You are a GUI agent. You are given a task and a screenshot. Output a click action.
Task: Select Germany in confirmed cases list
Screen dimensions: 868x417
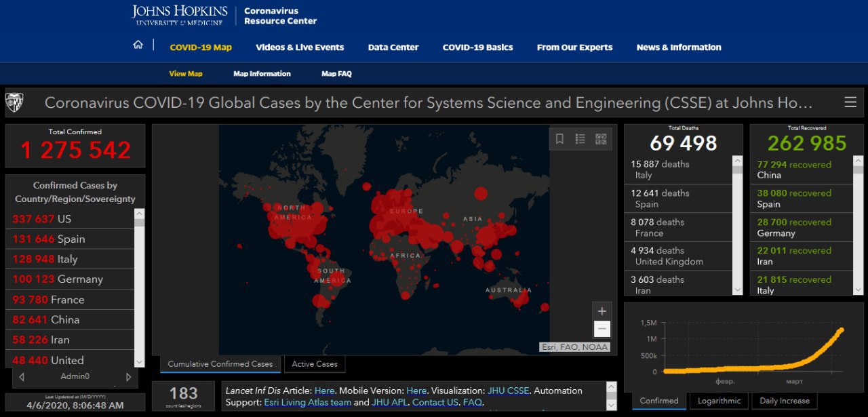click(71, 279)
